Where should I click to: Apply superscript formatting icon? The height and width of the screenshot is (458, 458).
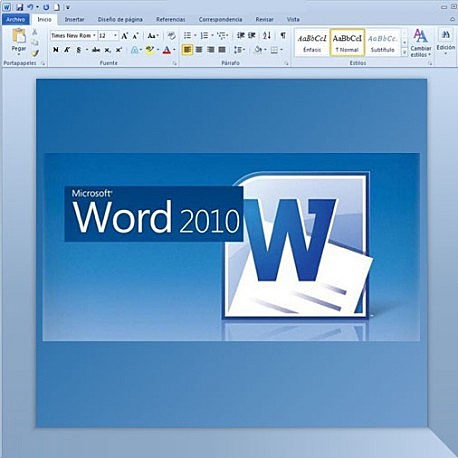point(119,50)
